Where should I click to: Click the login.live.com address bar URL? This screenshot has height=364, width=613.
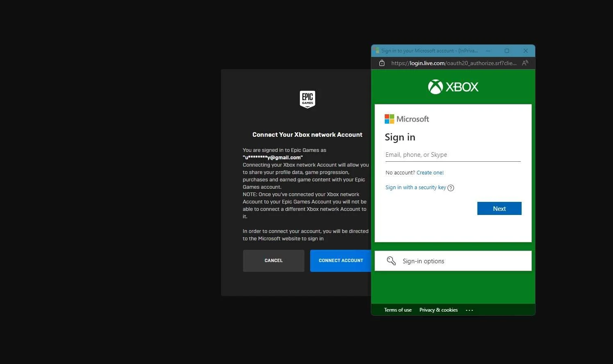click(x=454, y=63)
